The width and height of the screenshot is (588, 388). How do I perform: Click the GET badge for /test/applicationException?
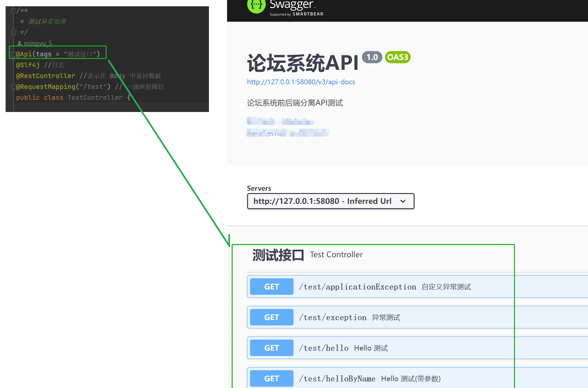(271, 287)
